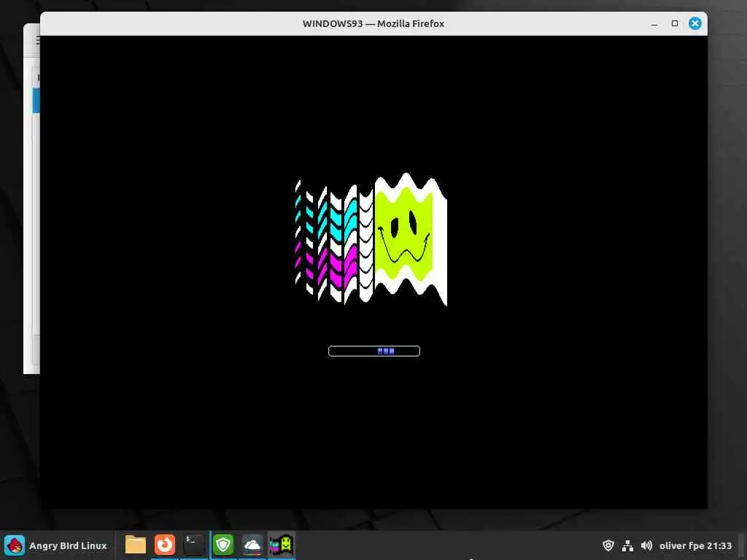The image size is (747, 560).
Task: Open the cloud app icon in taskbar
Action: [252, 545]
